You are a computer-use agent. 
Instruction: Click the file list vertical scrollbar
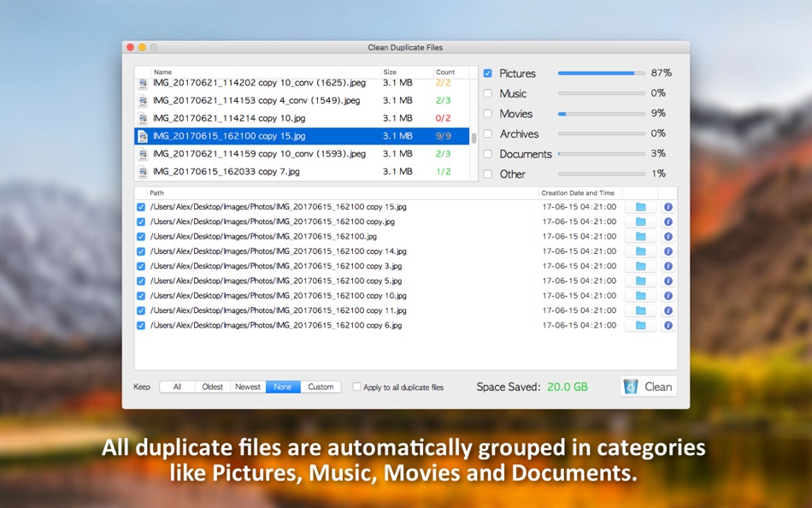click(474, 138)
